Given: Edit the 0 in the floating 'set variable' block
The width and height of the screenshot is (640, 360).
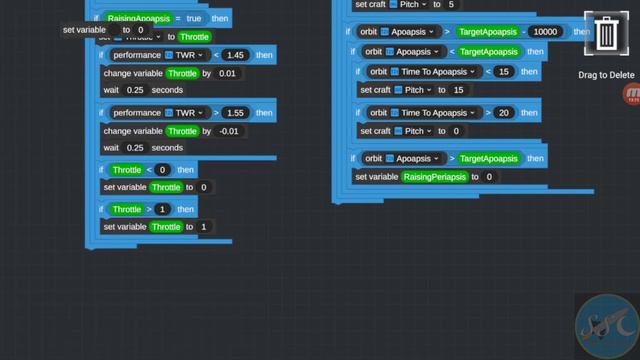Looking at the screenshot, I should point(141,30).
